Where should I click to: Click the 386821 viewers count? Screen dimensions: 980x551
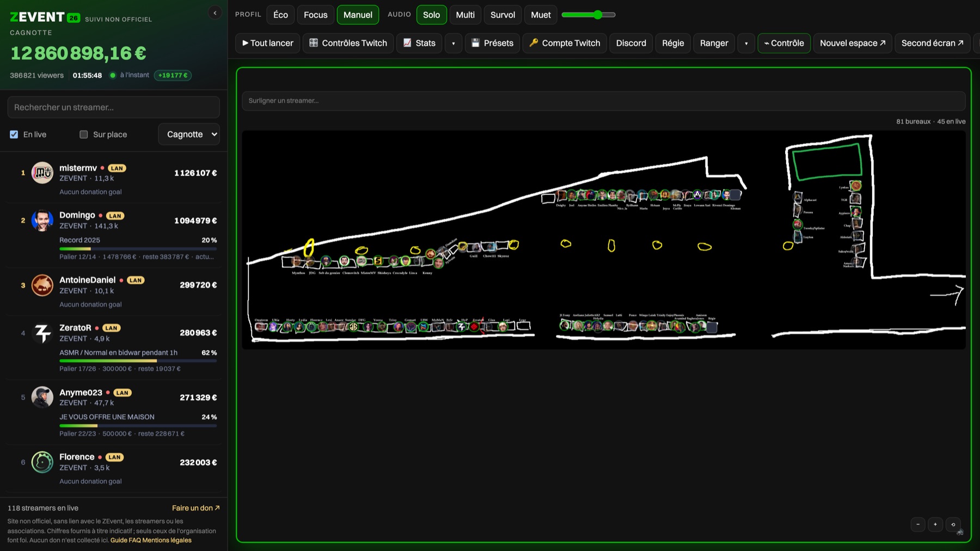[36, 75]
